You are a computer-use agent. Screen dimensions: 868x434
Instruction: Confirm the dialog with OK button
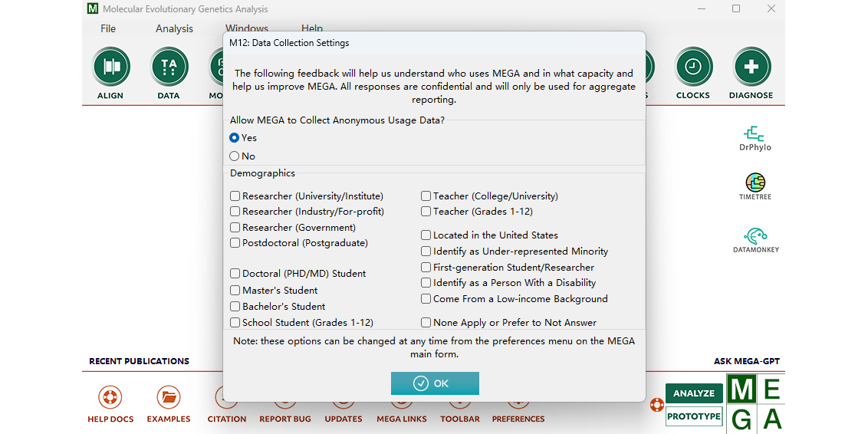(x=435, y=383)
